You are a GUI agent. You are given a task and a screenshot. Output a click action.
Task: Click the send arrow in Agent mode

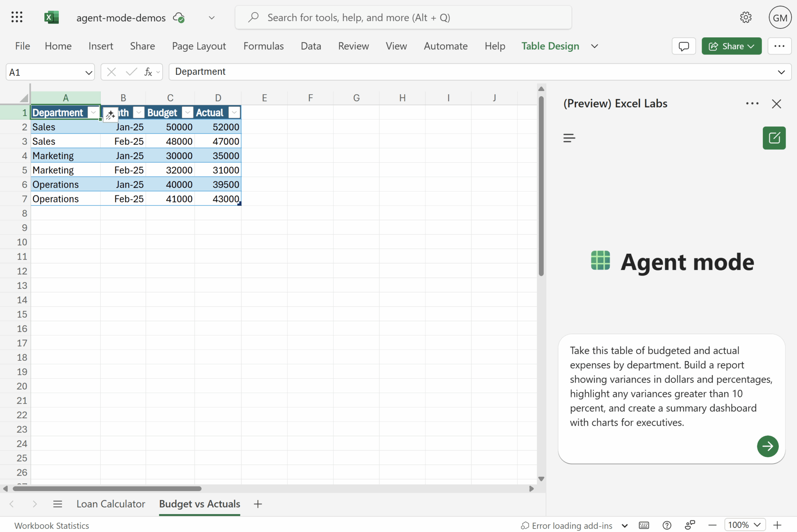(x=767, y=446)
